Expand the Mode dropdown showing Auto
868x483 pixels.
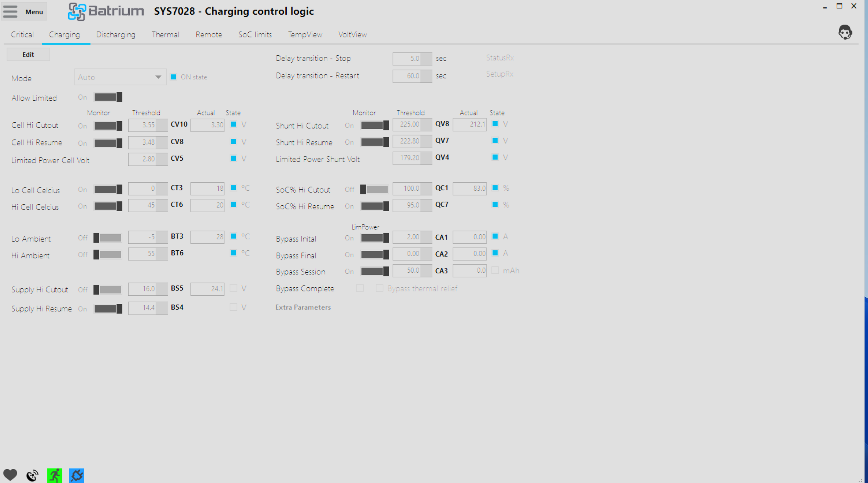[120, 77]
